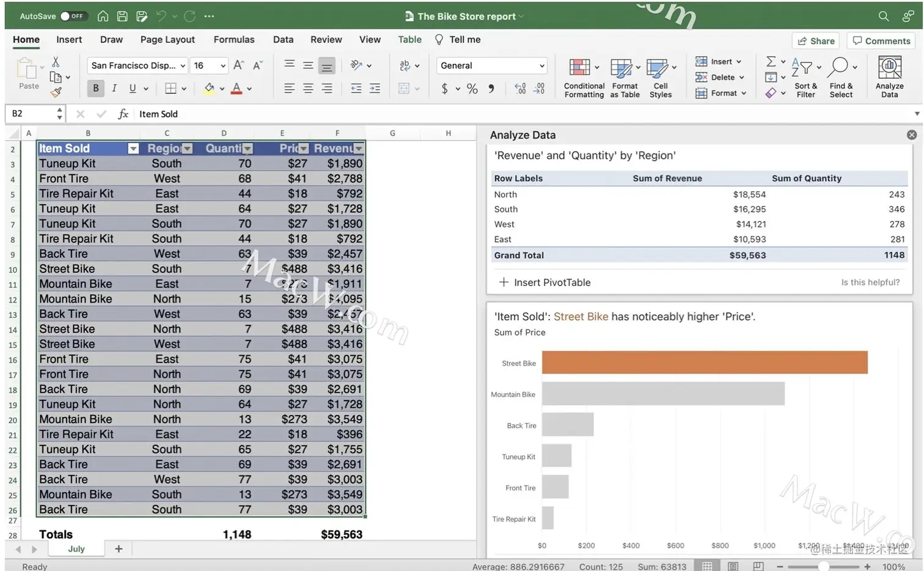The image size is (924, 571).
Task: Toggle Bold formatting button
Action: [x=95, y=89]
